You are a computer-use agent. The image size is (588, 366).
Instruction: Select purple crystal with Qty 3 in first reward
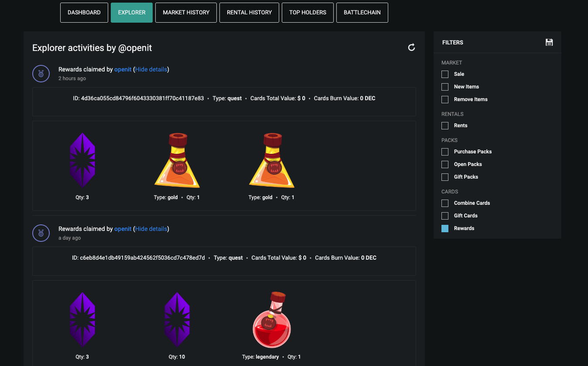click(x=82, y=160)
